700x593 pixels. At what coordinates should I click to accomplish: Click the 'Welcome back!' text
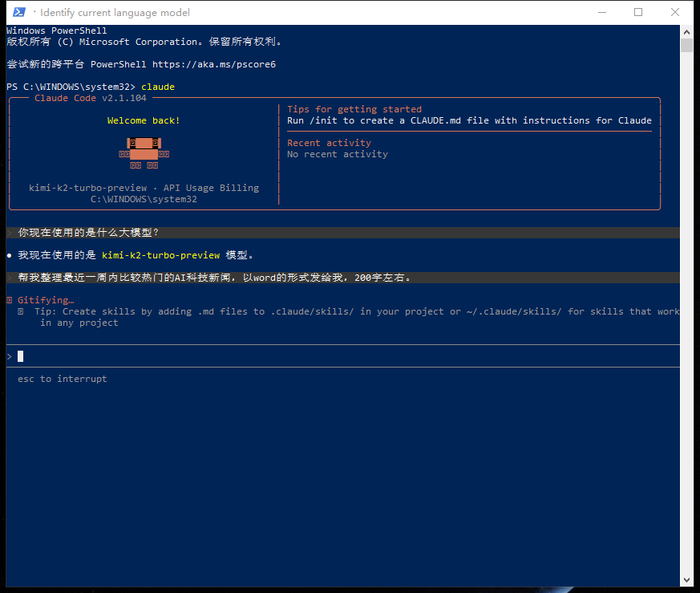tap(144, 120)
